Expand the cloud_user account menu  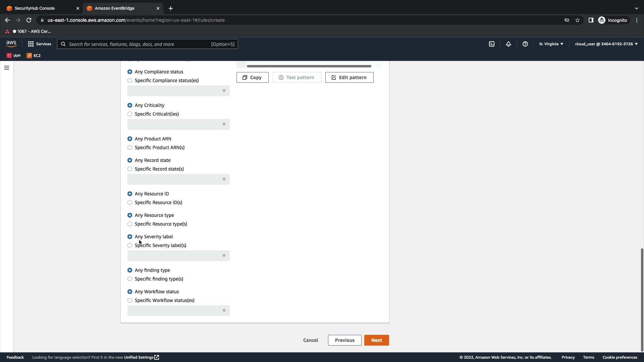click(606, 44)
